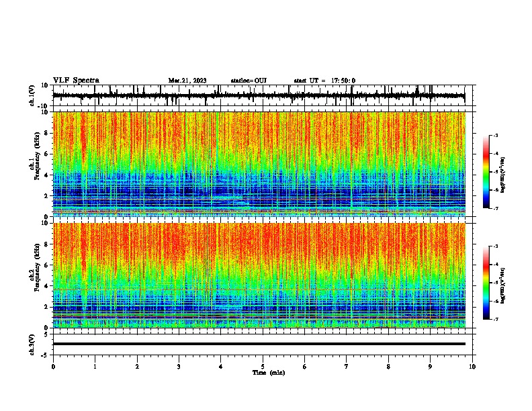
Task: Click time axis tick label "2"
Action: coord(137,367)
